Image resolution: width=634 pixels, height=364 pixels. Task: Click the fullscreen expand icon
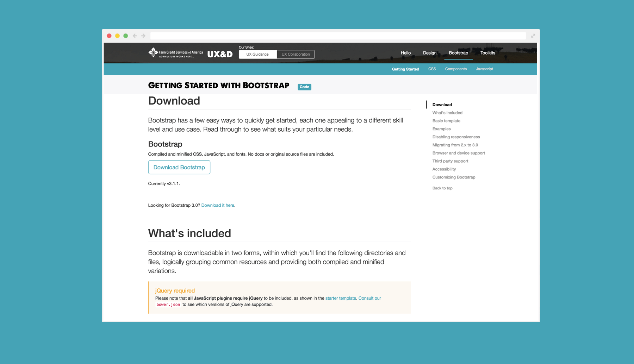[x=533, y=36]
